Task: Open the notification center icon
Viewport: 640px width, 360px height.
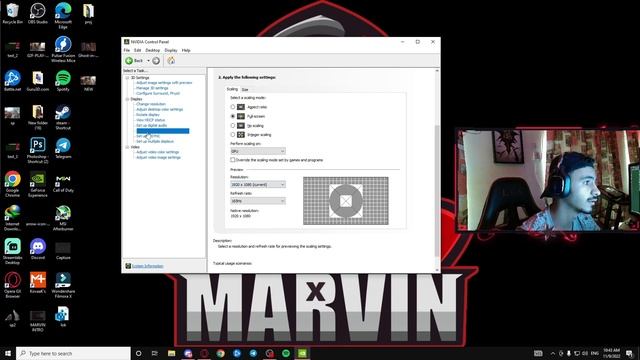Action: tap(629, 353)
